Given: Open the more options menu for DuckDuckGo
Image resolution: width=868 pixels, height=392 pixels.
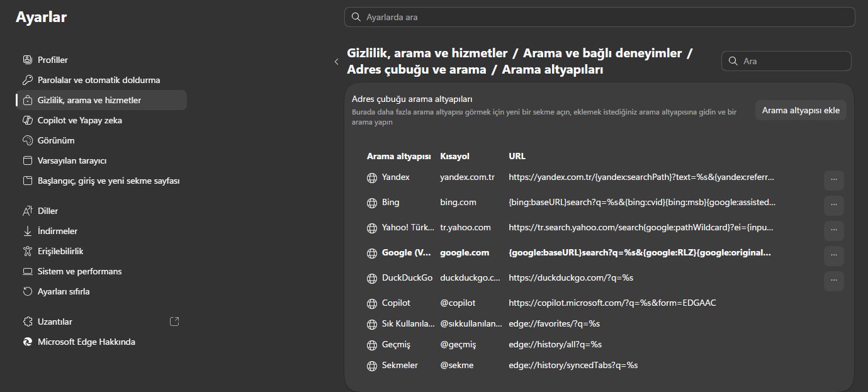Looking at the screenshot, I should 833,281.
